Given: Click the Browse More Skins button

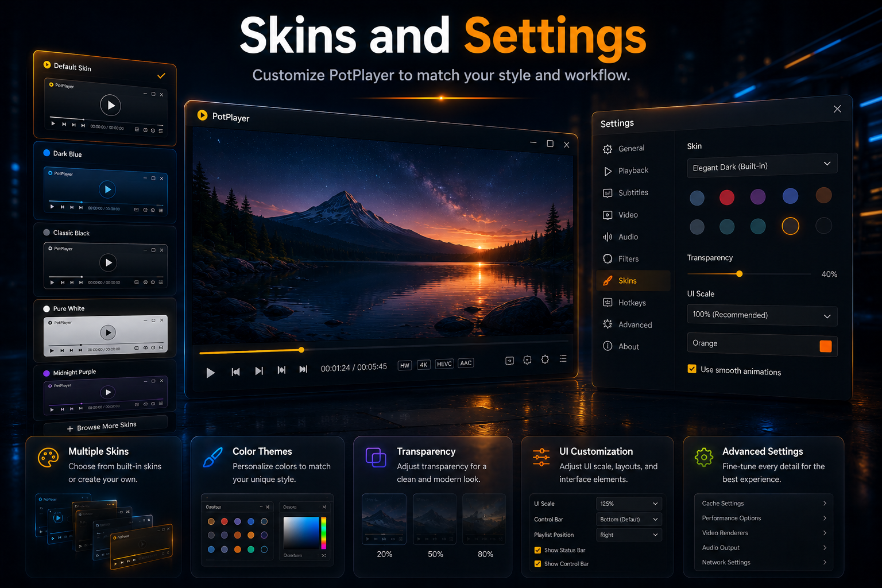Looking at the screenshot, I should pos(105,426).
